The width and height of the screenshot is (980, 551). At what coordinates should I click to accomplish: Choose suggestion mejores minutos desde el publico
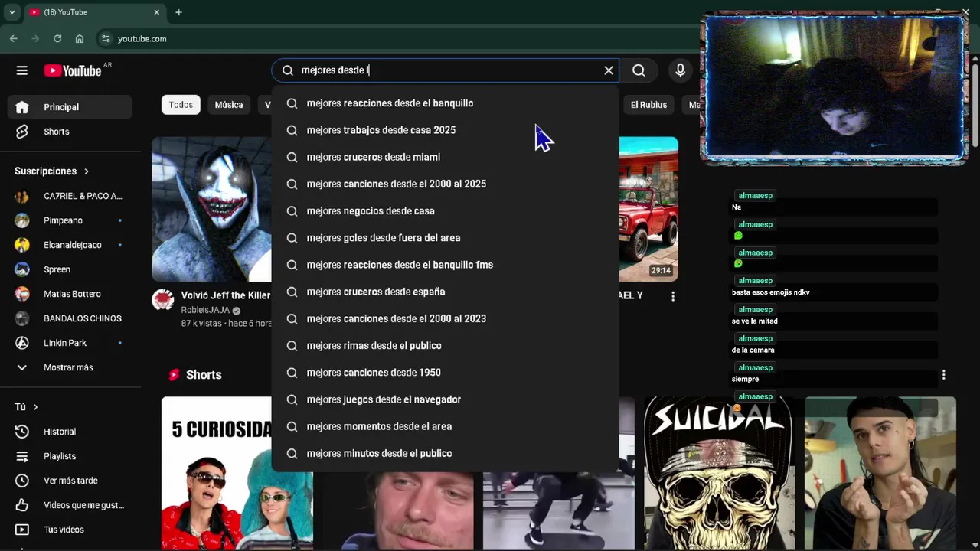[x=445, y=453]
